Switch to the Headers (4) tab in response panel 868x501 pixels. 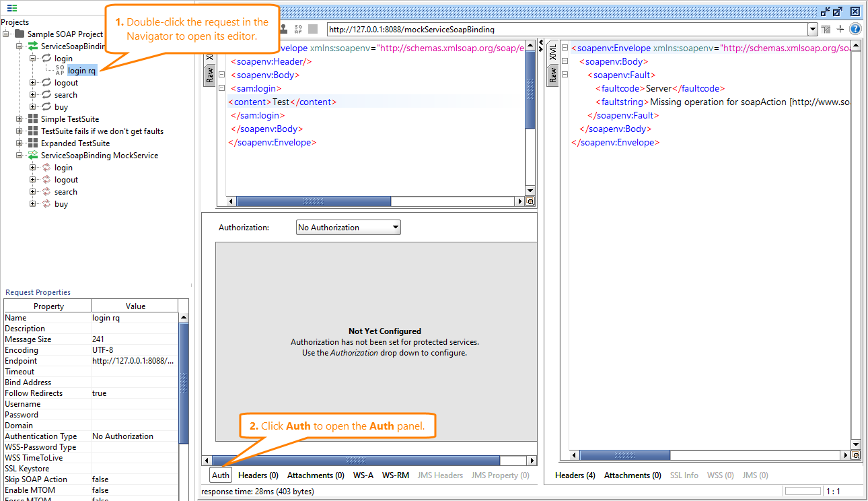pyautogui.click(x=574, y=475)
